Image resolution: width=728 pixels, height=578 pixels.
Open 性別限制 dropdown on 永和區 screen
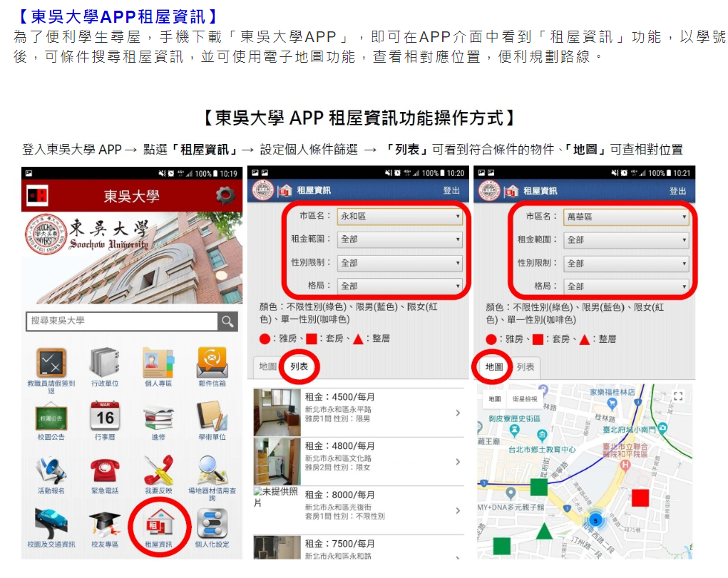click(400, 263)
